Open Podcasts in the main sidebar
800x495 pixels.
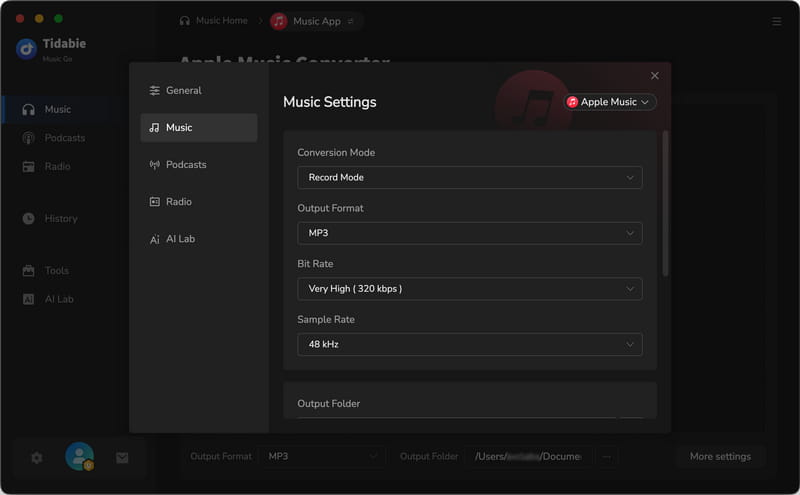[61, 138]
